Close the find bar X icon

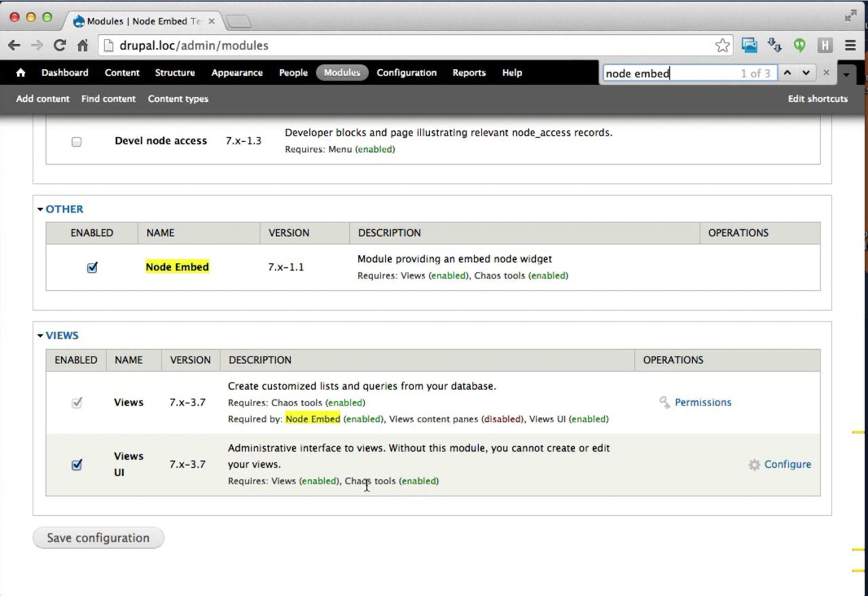coord(826,73)
